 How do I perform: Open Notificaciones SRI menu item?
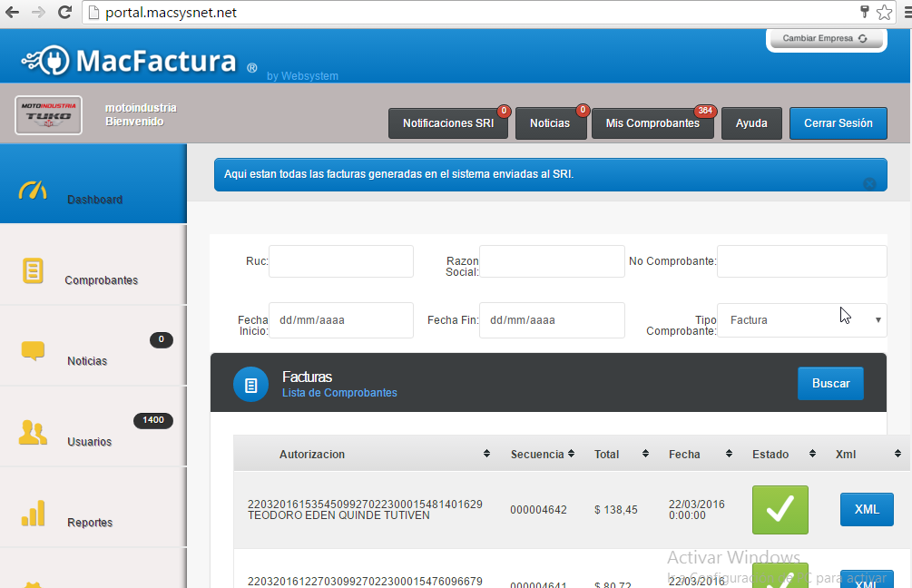pyautogui.click(x=448, y=123)
